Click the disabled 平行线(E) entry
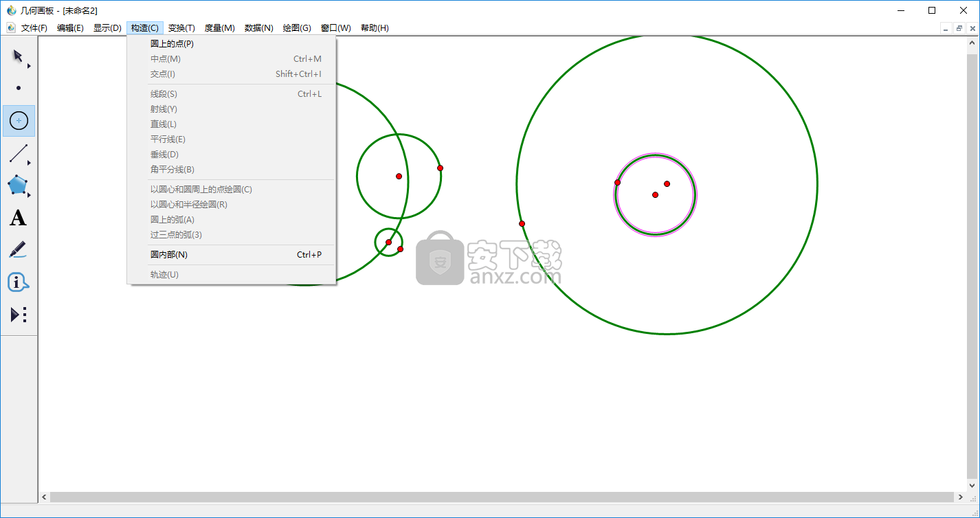 coord(232,139)
